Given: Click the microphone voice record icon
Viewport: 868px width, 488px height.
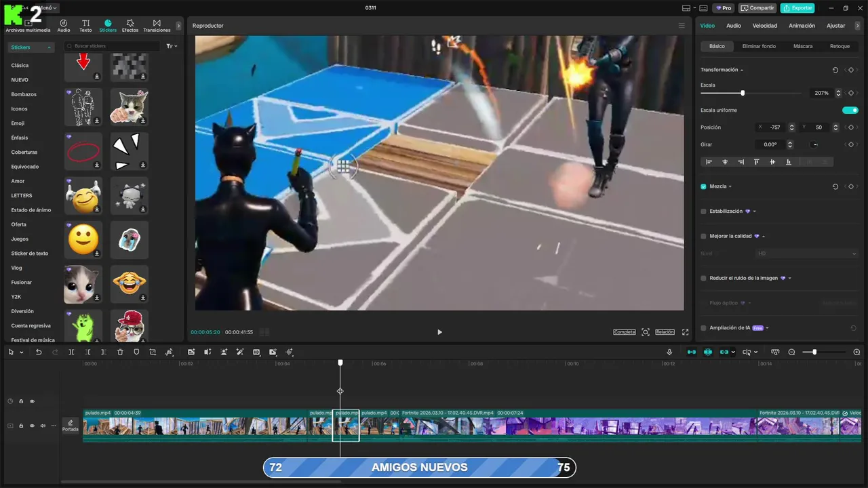Looking at the screenshot, I should [x=669, y=352].
